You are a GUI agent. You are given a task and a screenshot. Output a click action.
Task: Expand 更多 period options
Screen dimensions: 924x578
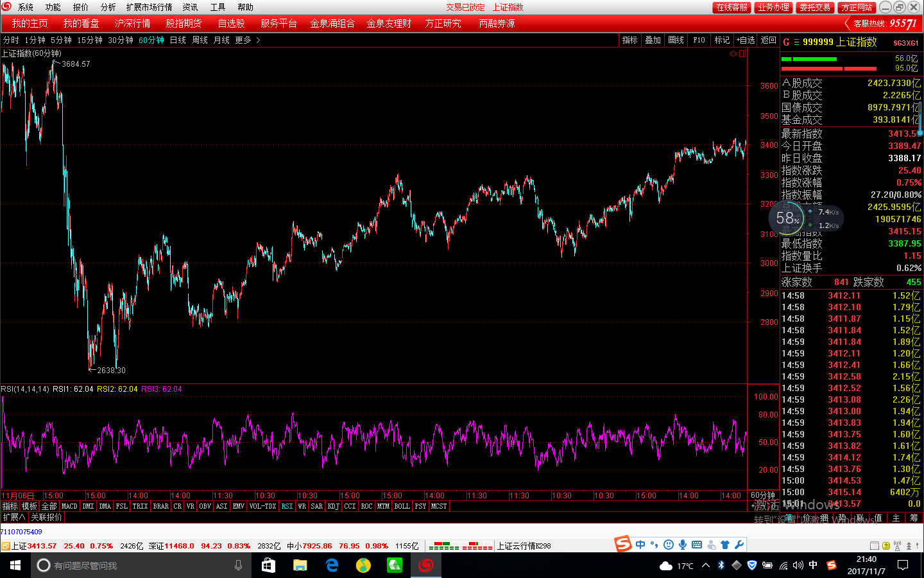[x=247, y=40]
